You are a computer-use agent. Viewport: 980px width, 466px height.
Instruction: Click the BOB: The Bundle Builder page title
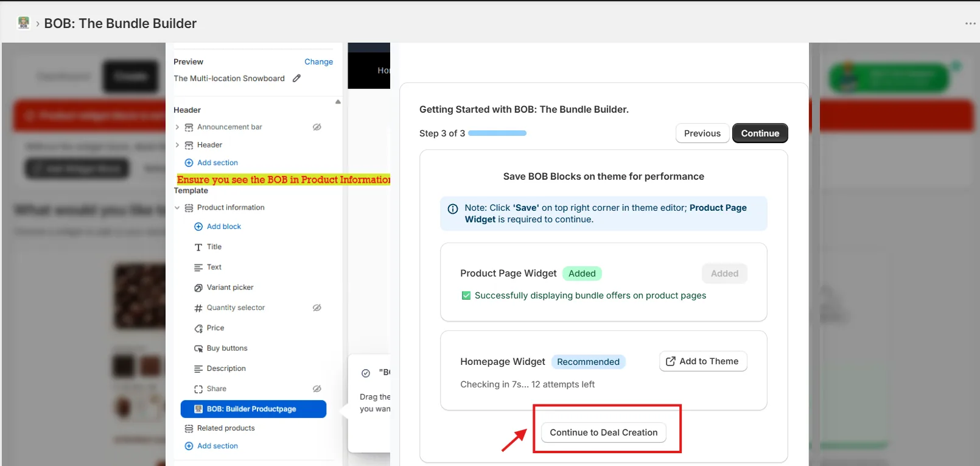click(x=121, y=24)
